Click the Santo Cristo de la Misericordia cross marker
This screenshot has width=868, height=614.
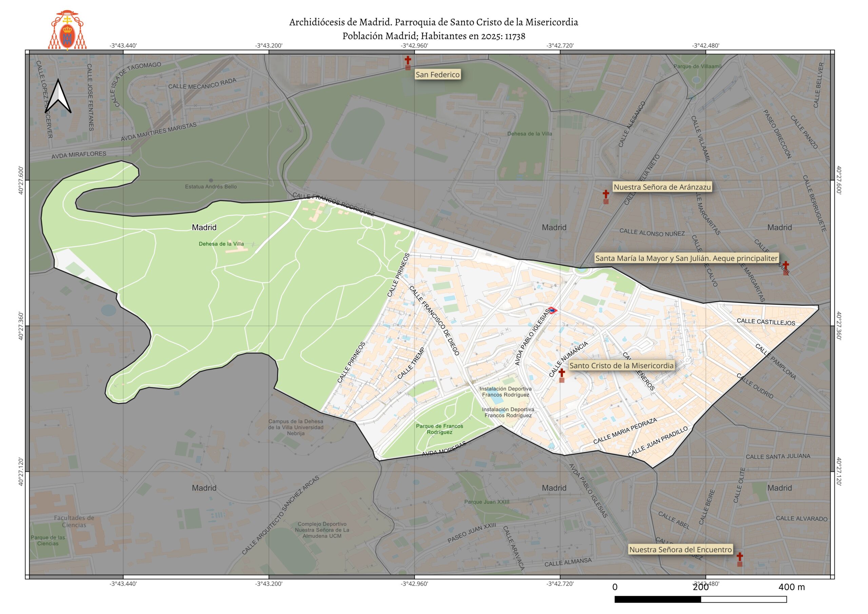(x=562, y=372)
